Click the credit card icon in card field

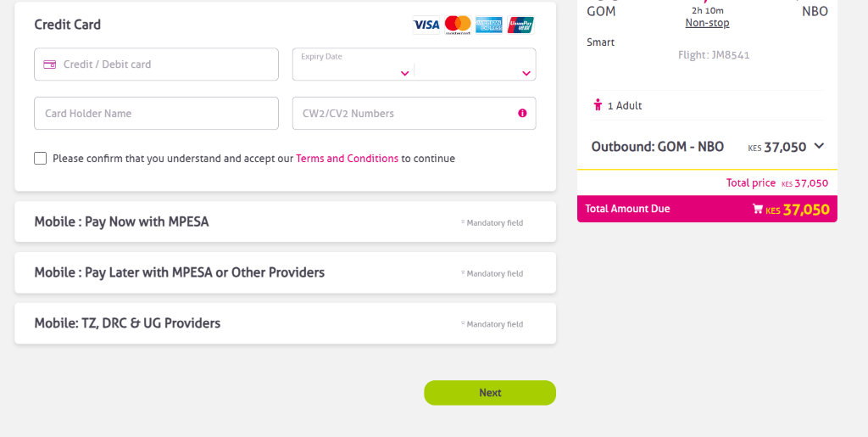tap(50, 64)
